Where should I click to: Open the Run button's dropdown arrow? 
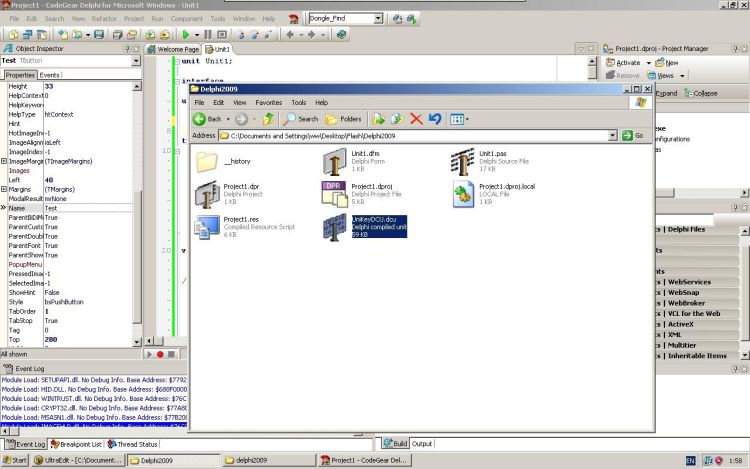197,35
